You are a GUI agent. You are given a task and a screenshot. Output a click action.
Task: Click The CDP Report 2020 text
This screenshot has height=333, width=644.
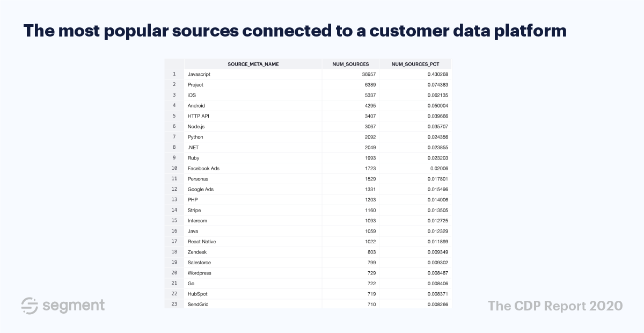click(x=555, y=306)
